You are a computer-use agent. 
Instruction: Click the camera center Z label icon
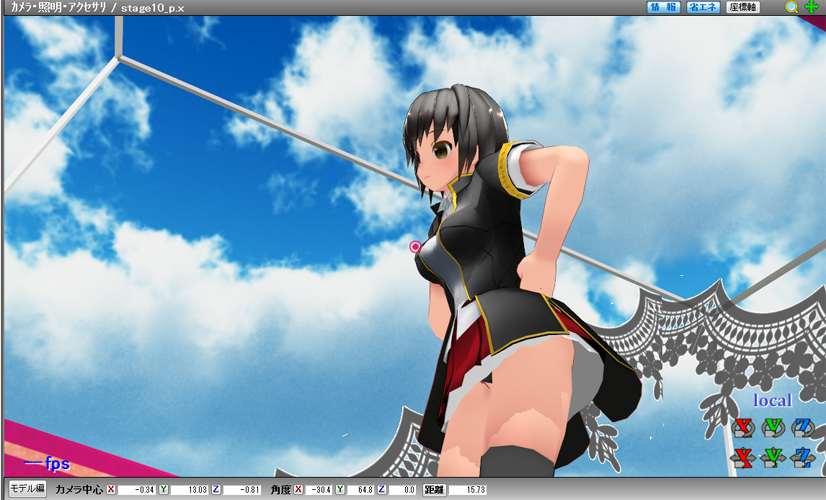(x=216, y=489)
